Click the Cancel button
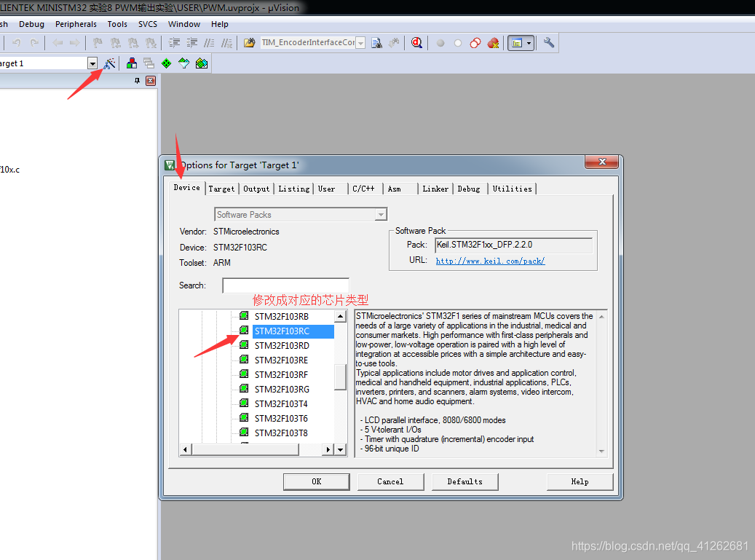 (390, 481)
